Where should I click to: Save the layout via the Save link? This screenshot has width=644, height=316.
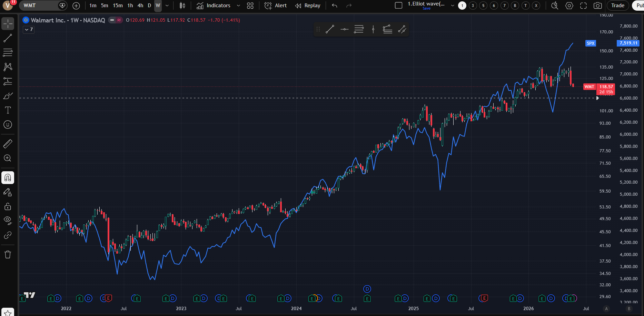(x=426, y=8)
